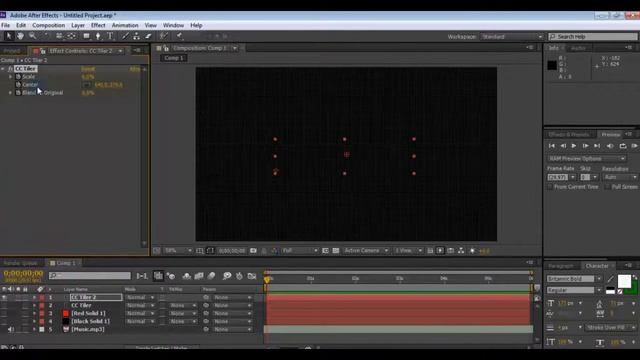Image resolution: width=640 pixels, height=360 pixels.
Task: Click the Comp 1 breadcrumb button in the viewer
Action: (174, 58)
